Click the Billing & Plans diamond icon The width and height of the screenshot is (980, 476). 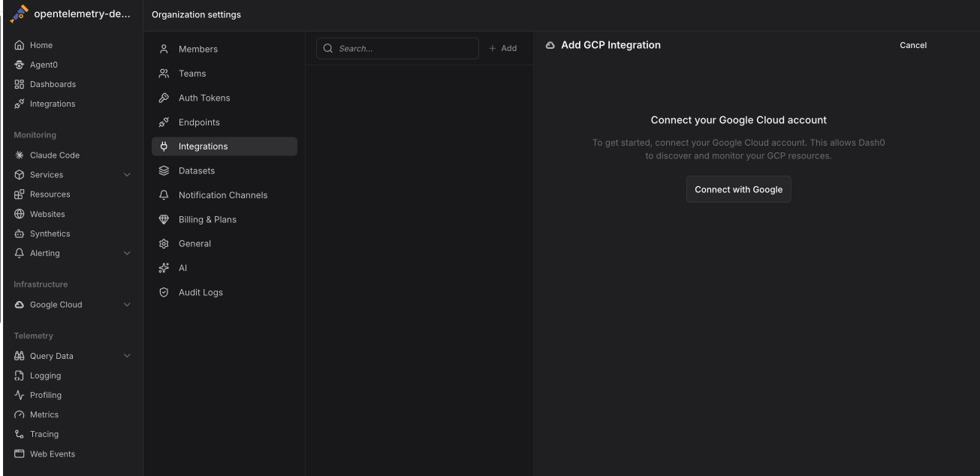[x=164, y=219]
